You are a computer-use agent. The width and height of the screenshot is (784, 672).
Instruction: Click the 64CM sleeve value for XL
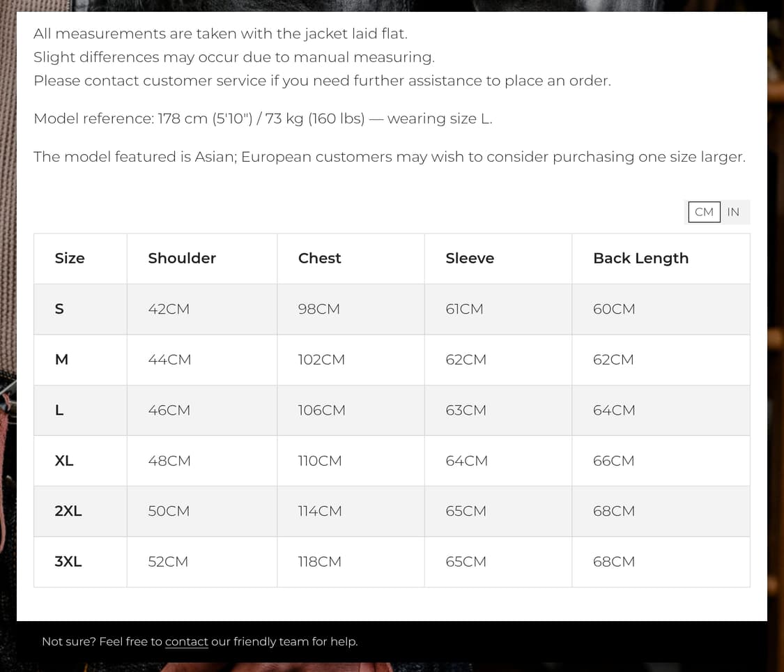tap(466, 461)
